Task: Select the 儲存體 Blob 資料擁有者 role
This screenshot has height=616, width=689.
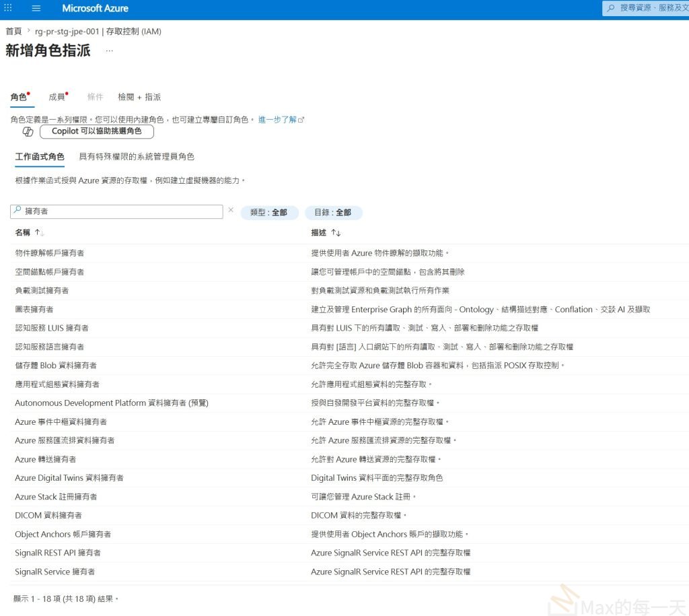Action: coord(56,366)
